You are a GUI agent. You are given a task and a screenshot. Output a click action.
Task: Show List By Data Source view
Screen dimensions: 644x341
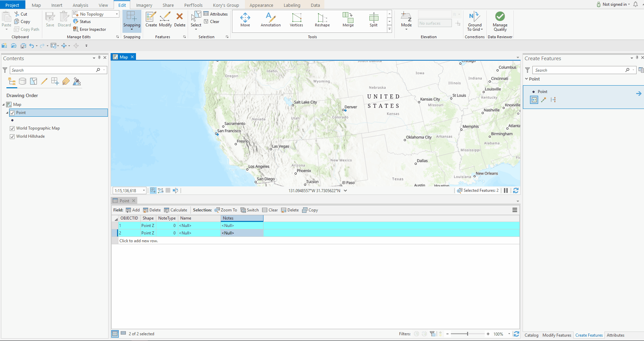(23, 81)
